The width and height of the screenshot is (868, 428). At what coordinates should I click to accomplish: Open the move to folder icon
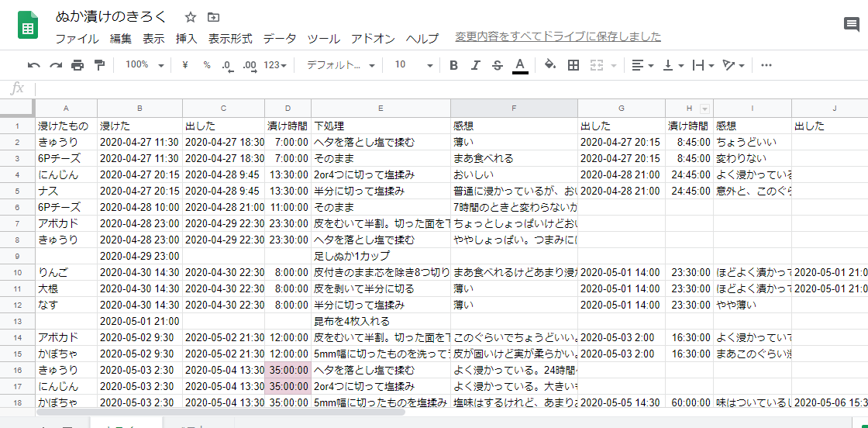[x=213, y=17]
